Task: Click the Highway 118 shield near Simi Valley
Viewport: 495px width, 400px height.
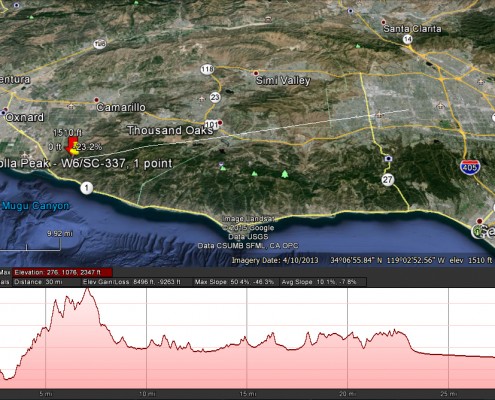Action: [x=207, y=69]
